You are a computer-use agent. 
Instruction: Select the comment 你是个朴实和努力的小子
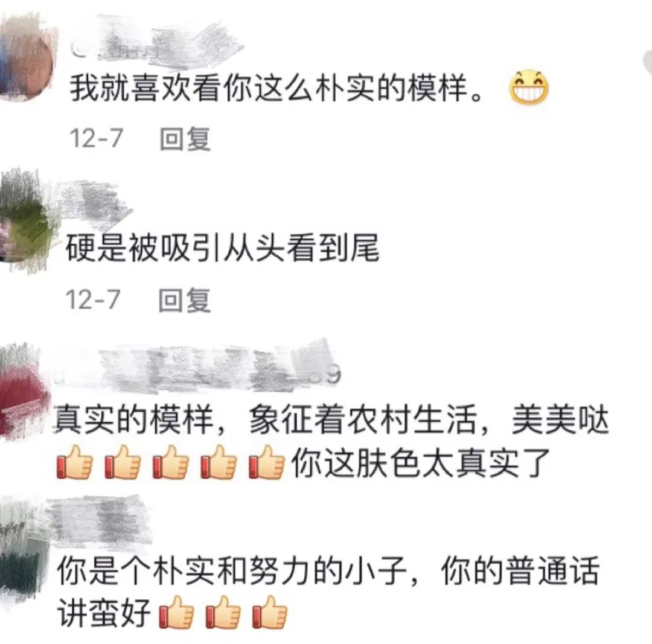click(232, 570)
